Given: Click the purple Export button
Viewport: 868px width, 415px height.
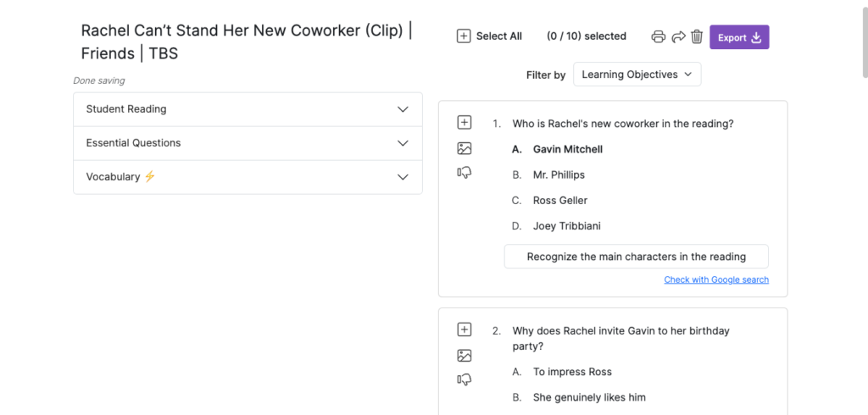Looking at the screenshot, I should [x=739, y=37].
